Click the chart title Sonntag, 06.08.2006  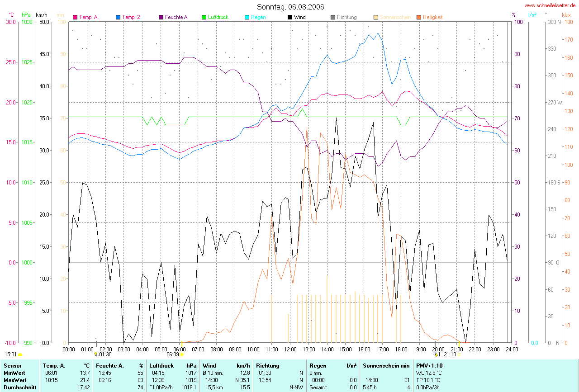289,7
